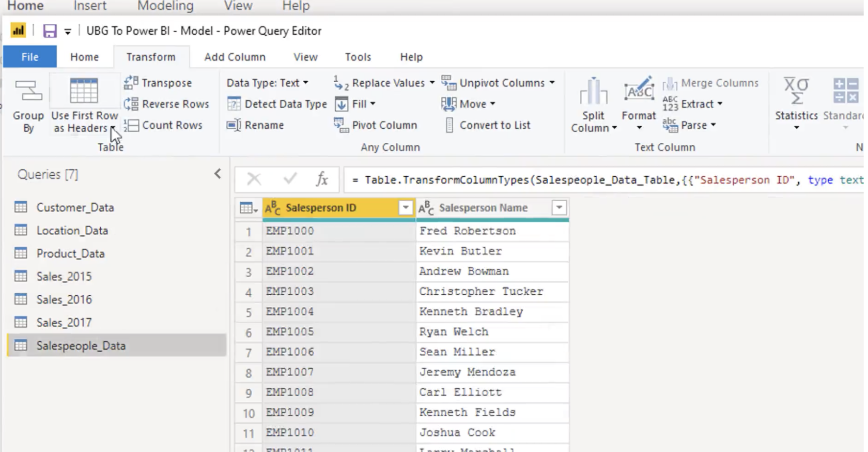Expand the Unpivot Columns dropdown arrow
The image size is (868, 452).
pyautogui.click(x=552, y=83)
